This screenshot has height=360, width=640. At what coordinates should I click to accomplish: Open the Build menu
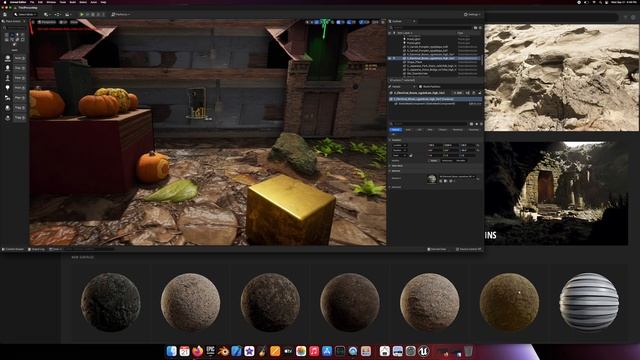73,2
